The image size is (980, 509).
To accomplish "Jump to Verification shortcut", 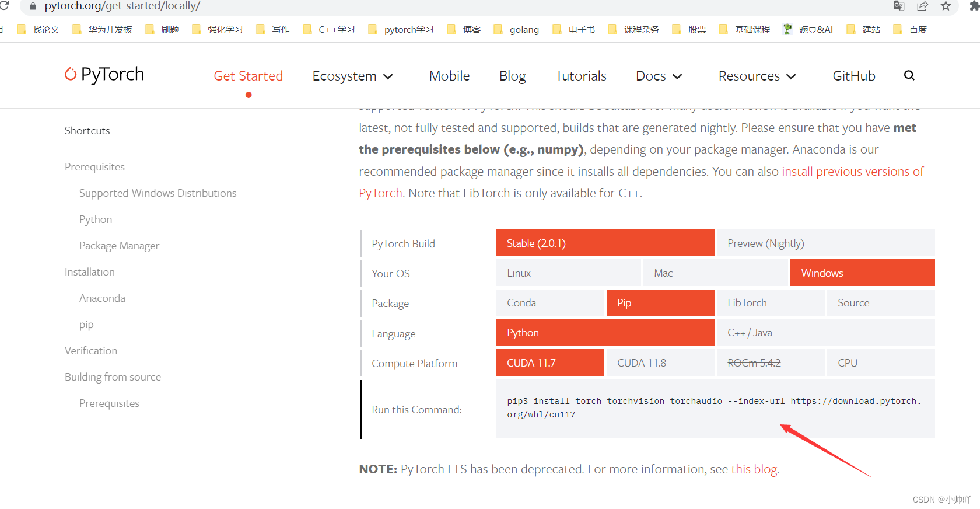I will [91, 350].
